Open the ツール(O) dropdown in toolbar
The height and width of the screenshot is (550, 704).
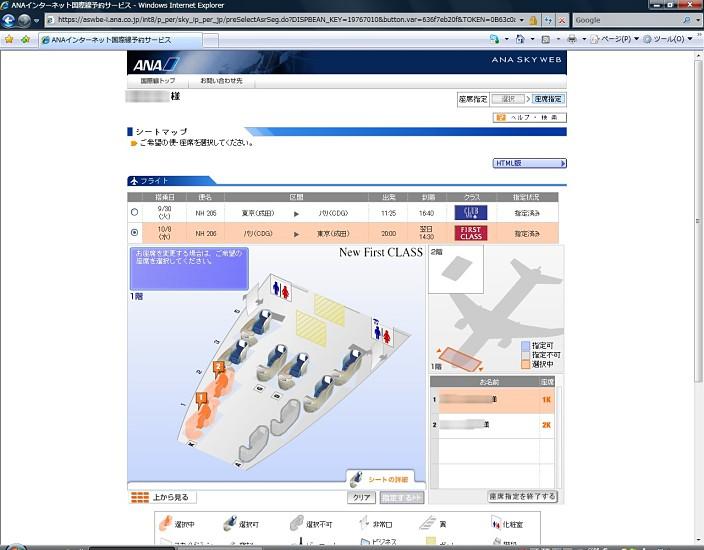[x=668, y=40]
